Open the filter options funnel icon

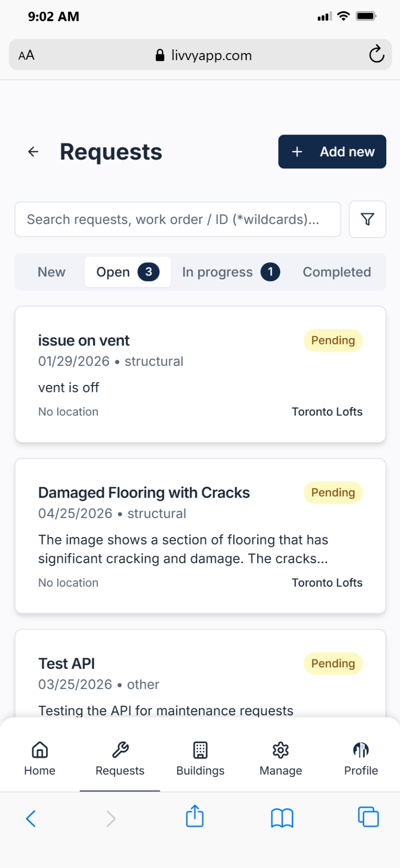point(367,219)
